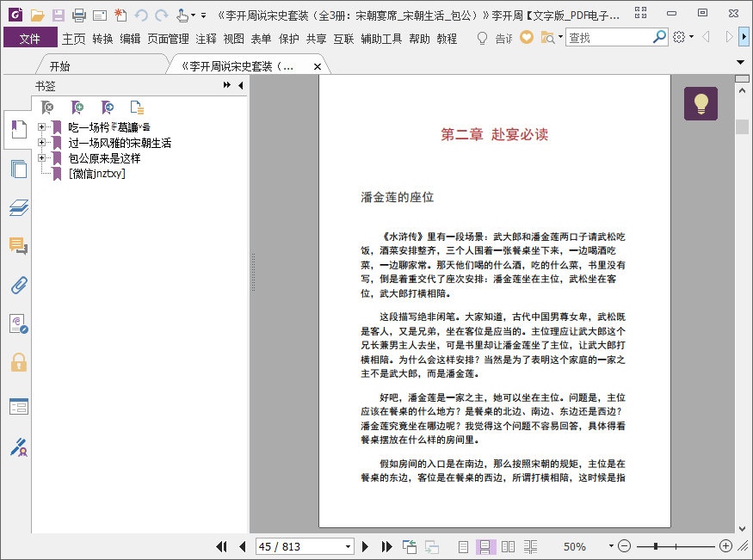Go to the next page
The image size is (753, 560).
coord(365,546)
